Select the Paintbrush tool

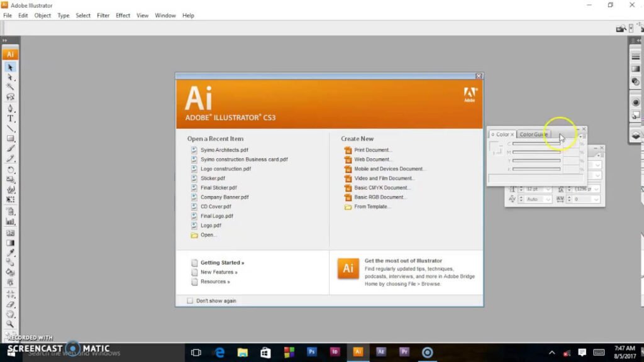[10, 148]
